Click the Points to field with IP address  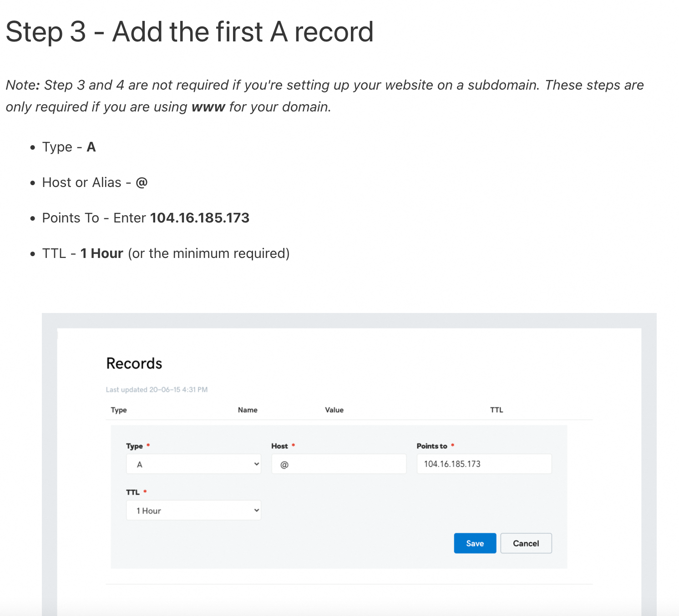click(x=484, y=464)
